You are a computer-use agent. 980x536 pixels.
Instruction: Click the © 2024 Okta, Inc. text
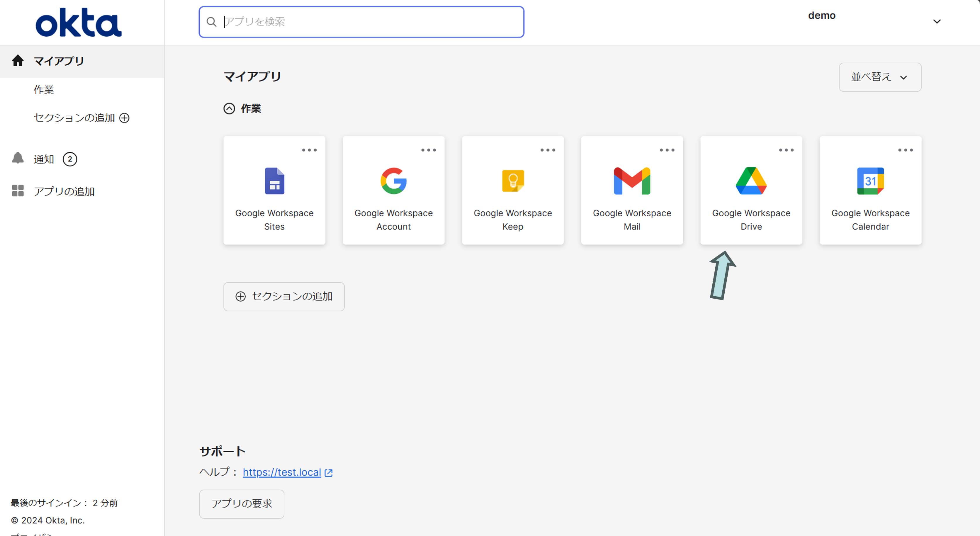(48, 520)
